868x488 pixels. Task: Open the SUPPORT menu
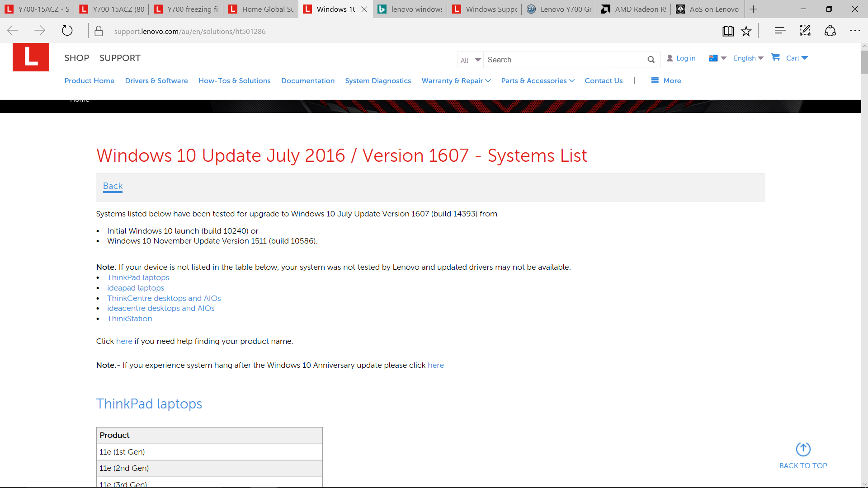[120, 58]
